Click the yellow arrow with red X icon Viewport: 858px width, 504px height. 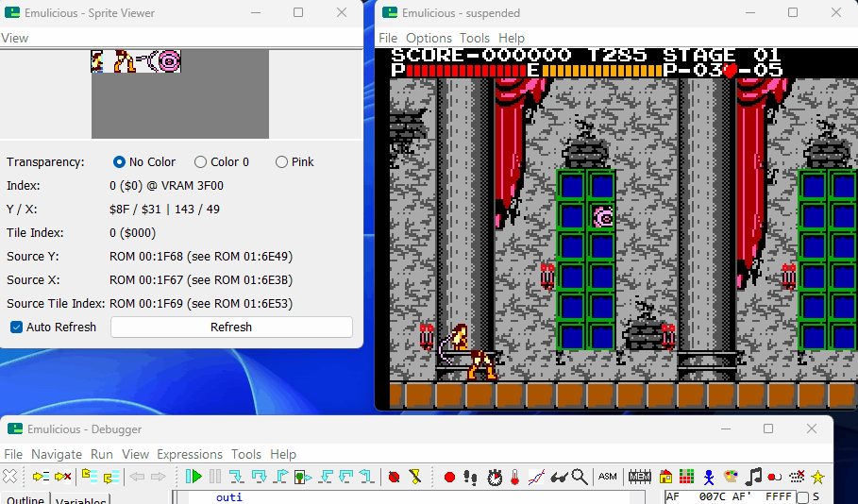click(x=63, y=477)
